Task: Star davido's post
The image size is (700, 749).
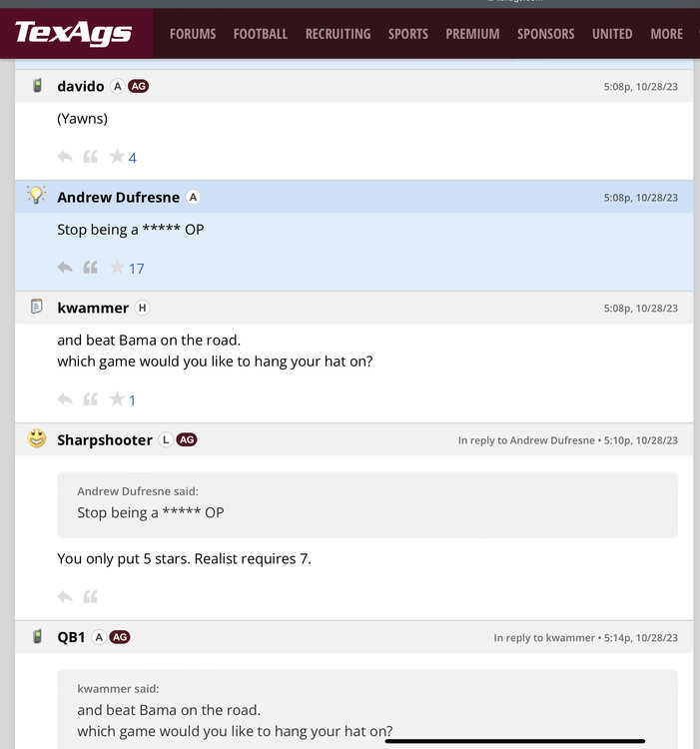Action: pyautogui.click(x=117, y=157)
